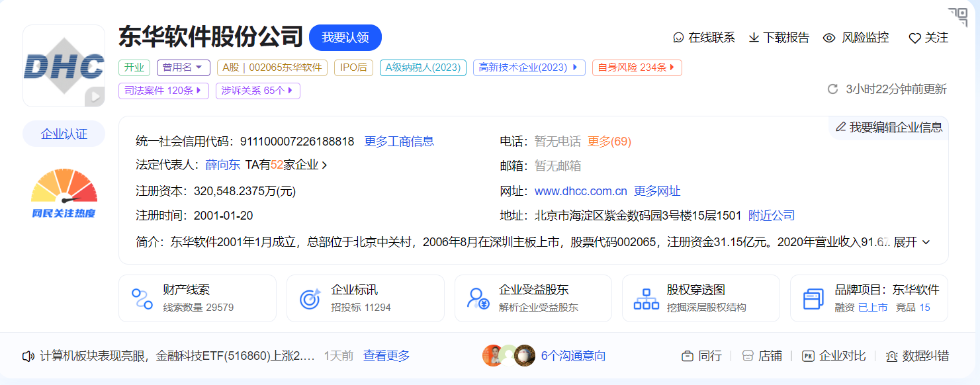Click the 金融科技ETF news headline
Screen dimensions: 980x385
177,356
